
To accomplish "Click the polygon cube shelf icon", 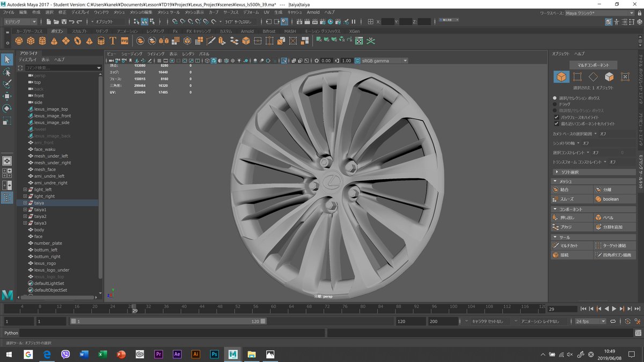I will [x=31, y=41].
